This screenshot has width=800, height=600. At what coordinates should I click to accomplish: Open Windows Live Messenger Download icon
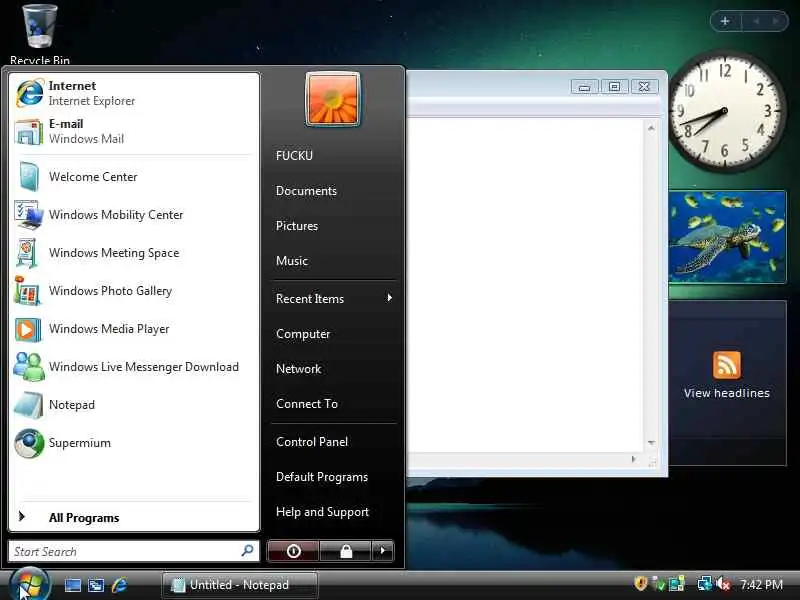tap(29, 367)
